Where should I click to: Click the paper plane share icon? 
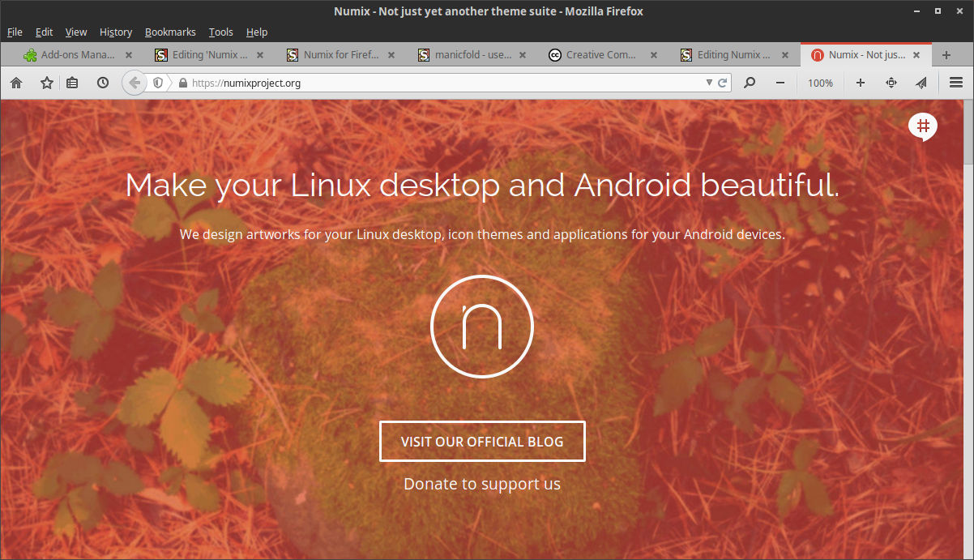921,83
